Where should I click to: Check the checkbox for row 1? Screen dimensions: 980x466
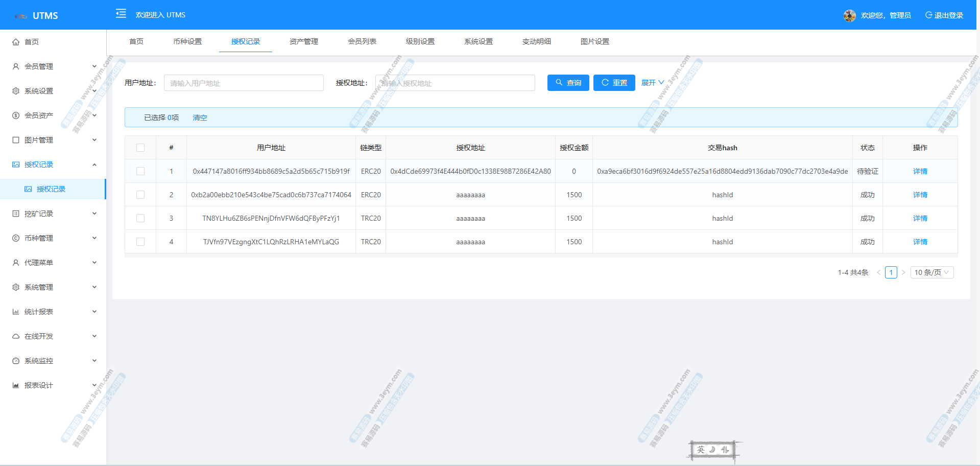point(140,171)
